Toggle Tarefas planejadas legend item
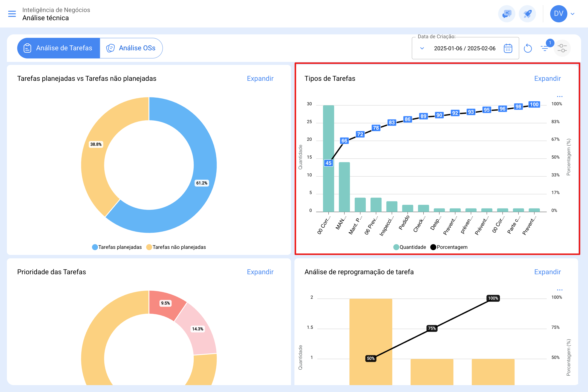588x392 pixels. pos(117,247)
